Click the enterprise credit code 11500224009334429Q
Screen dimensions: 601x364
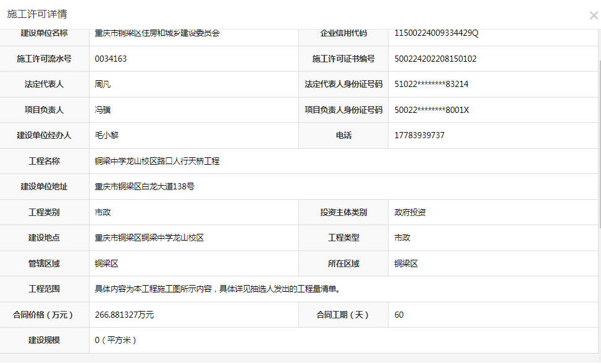click(436, 33)
